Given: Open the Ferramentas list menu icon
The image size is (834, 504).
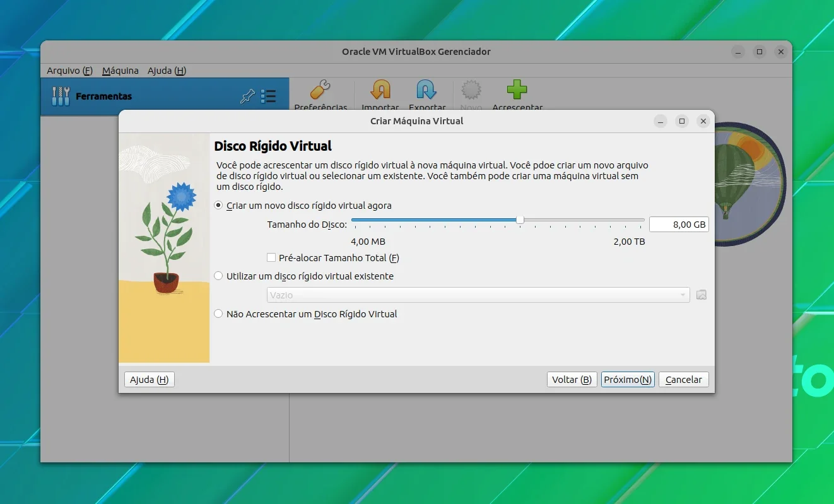Looking at the screenshot, I should click(269, 97).
